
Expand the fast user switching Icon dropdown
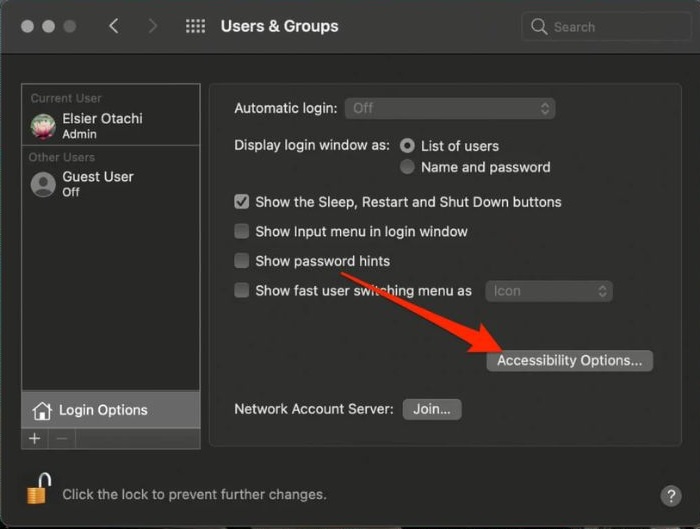pyautogui.click(x=549, y=291)
